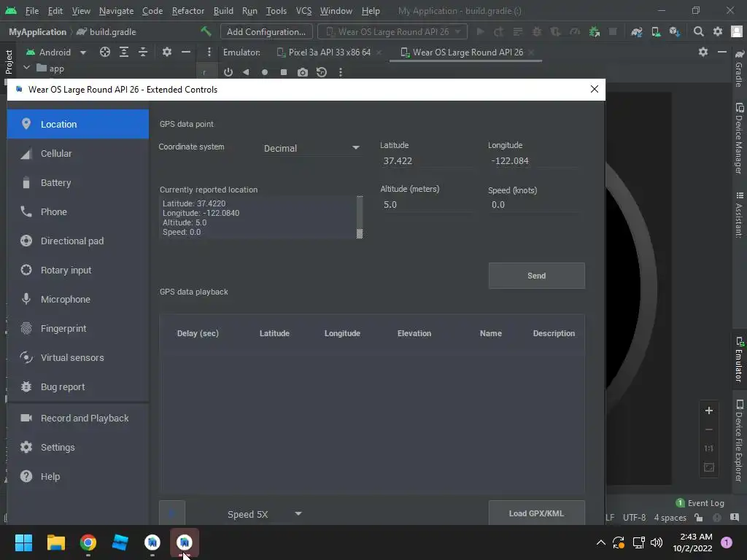Select the Location page
This screenshot has width=747, height=560.
tap(77, 124)
